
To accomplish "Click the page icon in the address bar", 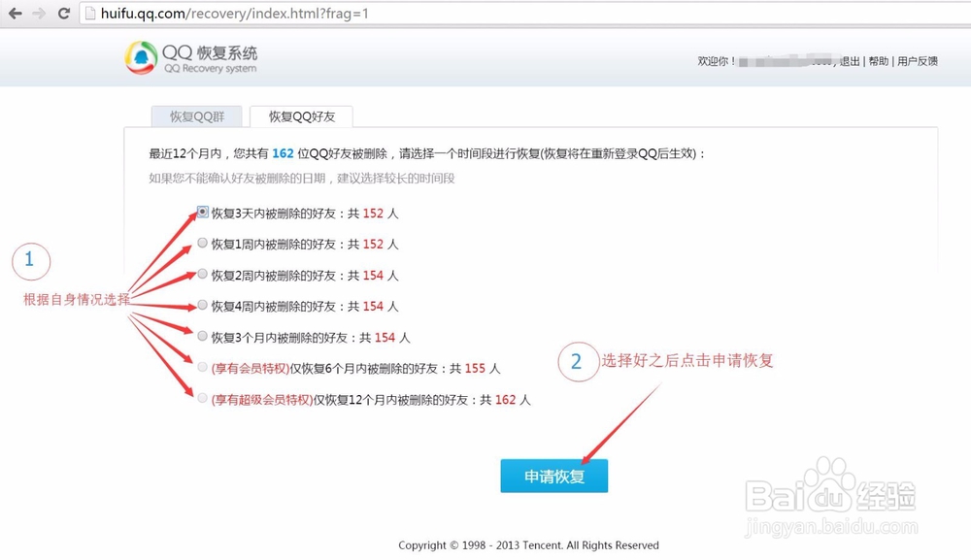I will pos(90,13).
